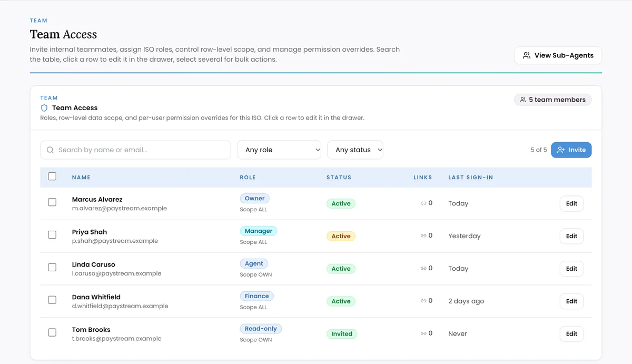Click the email d.whitfield@paystream.example

tap(120, 306)
